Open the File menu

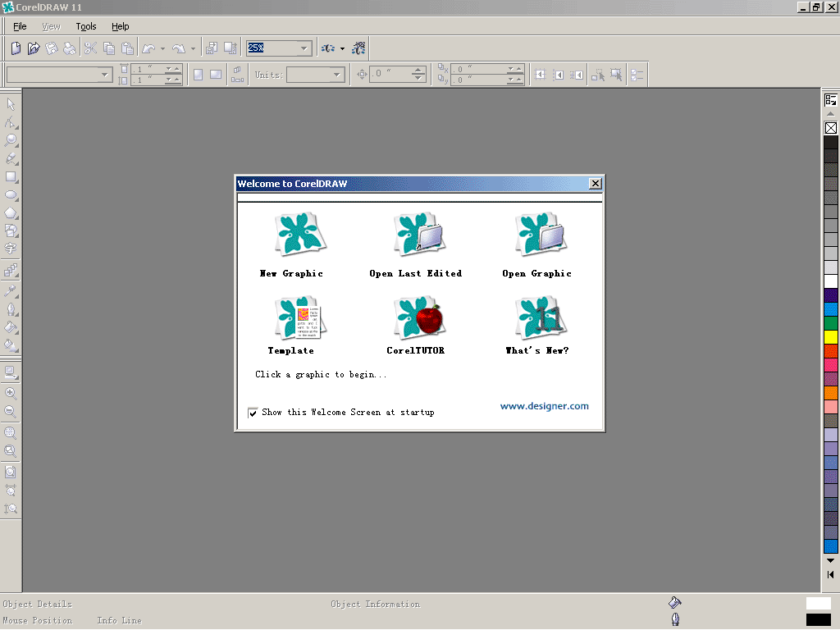point(20,26)
